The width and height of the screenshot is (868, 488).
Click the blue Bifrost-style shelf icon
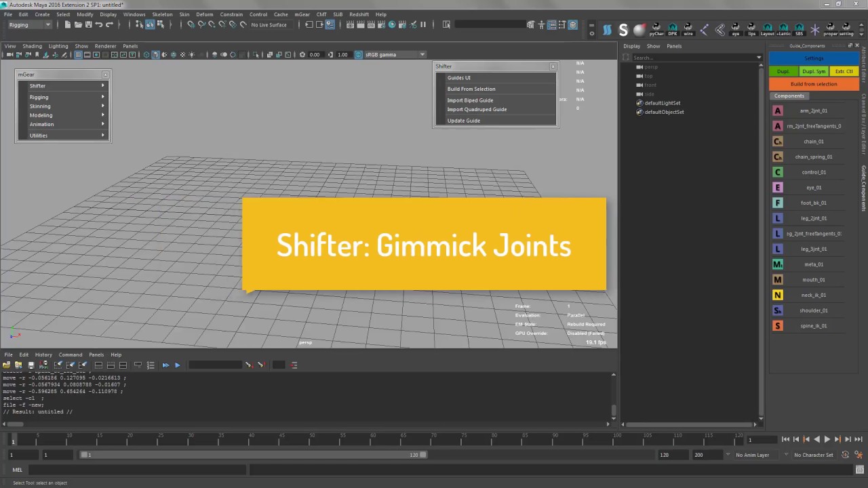click(607, 30)
